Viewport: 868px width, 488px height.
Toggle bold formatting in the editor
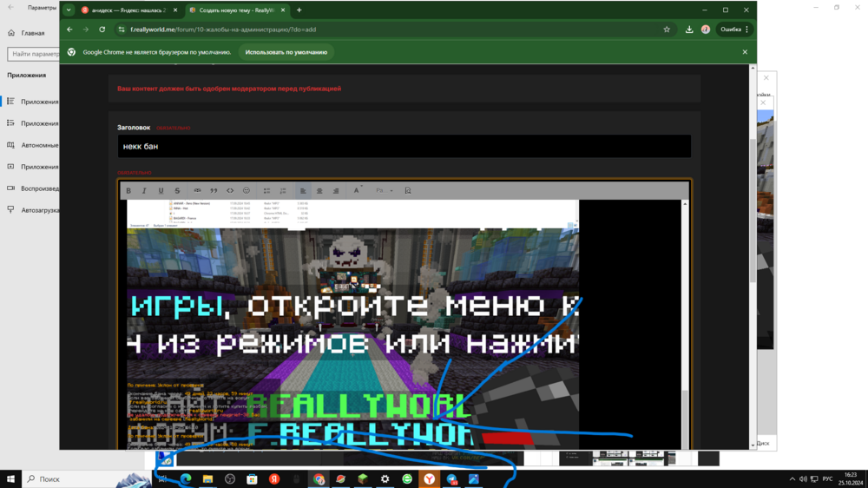pyautogui.click(x=128, y=190)
